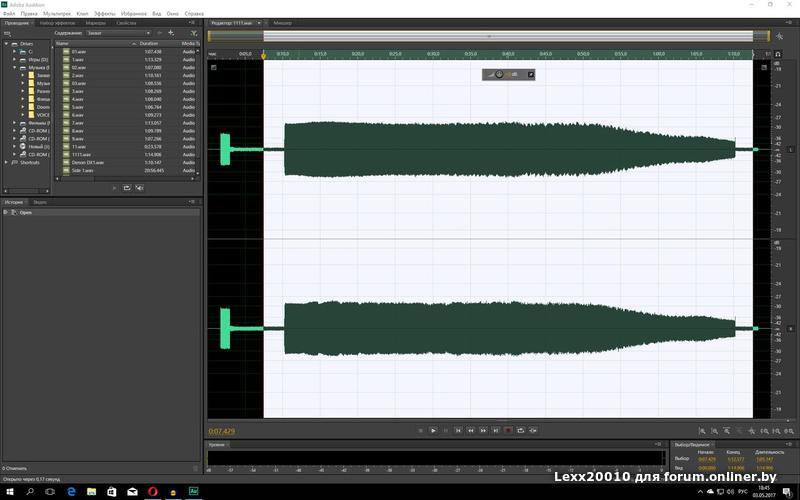This screenshot has width=800, height=500.
Task: Switch to the Микшер tab
Action: [x=282, y=22]
